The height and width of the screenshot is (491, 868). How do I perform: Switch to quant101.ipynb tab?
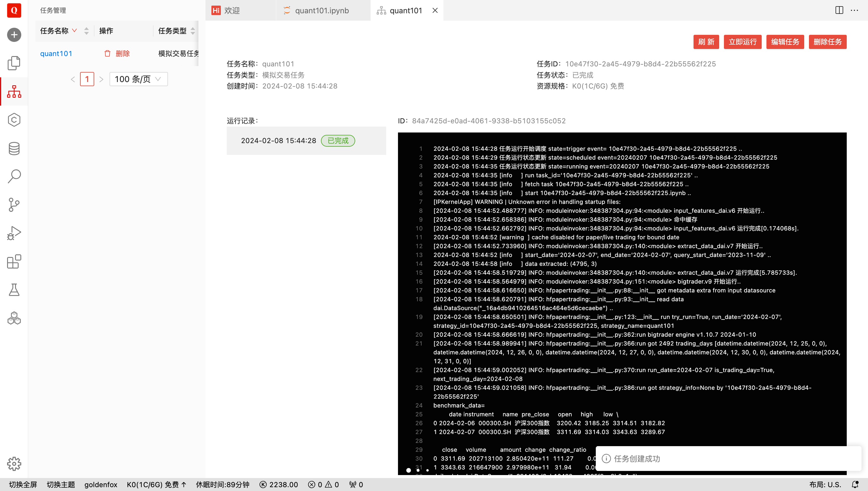(322, 10)
